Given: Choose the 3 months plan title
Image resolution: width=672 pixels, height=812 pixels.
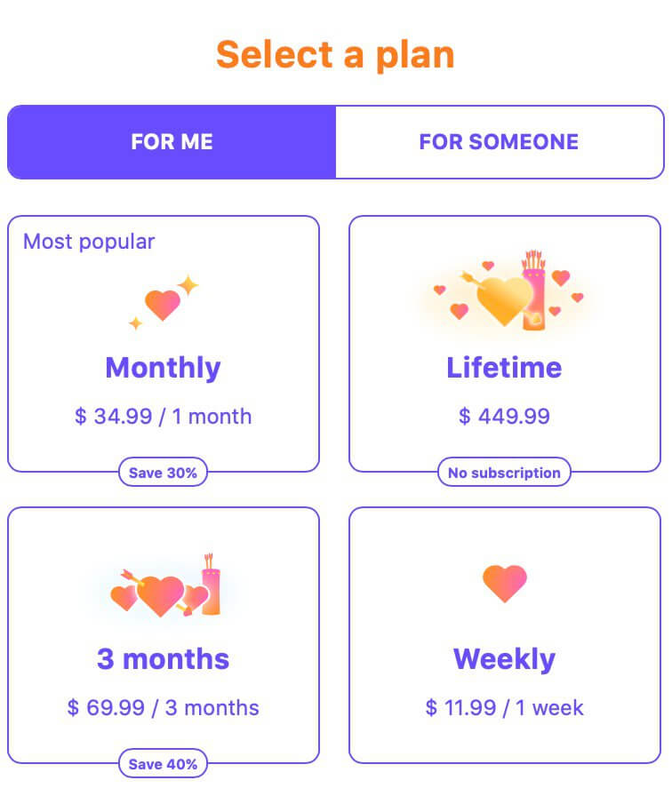Looking at the screenshot, I should [164, 659].
